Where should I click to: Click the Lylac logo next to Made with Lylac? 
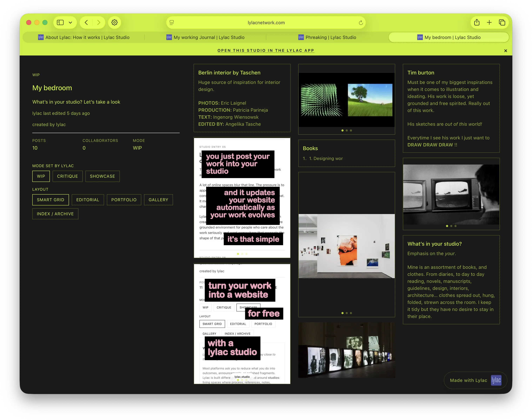click(x=496, y=380)
